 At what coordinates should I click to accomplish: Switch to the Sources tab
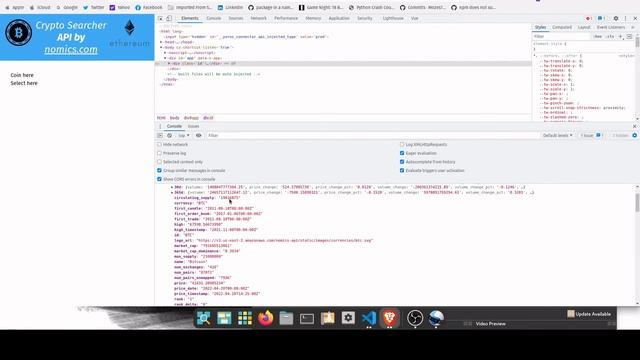click(236, 18)
